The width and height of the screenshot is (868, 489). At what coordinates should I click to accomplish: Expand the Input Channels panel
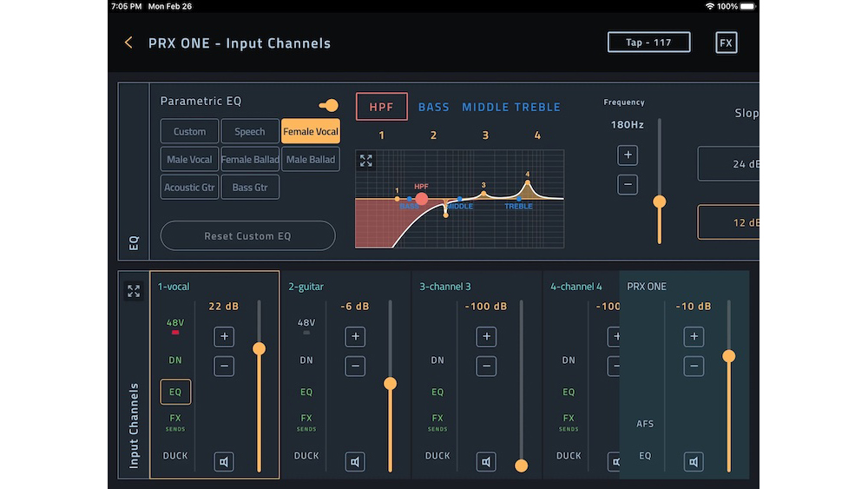pyautogui.click(x=134, y=291)
